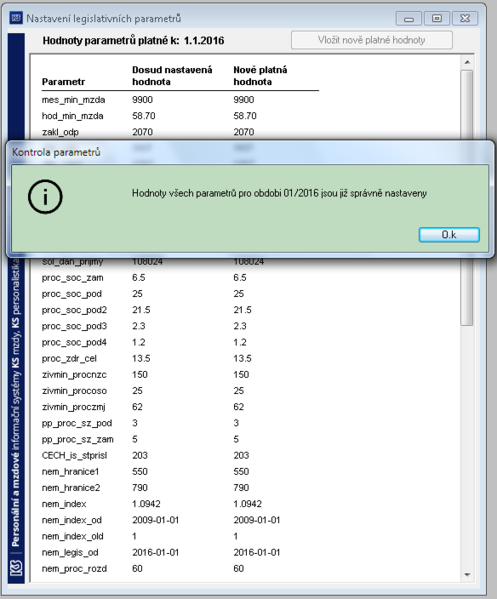497x599 pixels.
Task: Click the Parametr column header
Action: (x=63, y=82)
